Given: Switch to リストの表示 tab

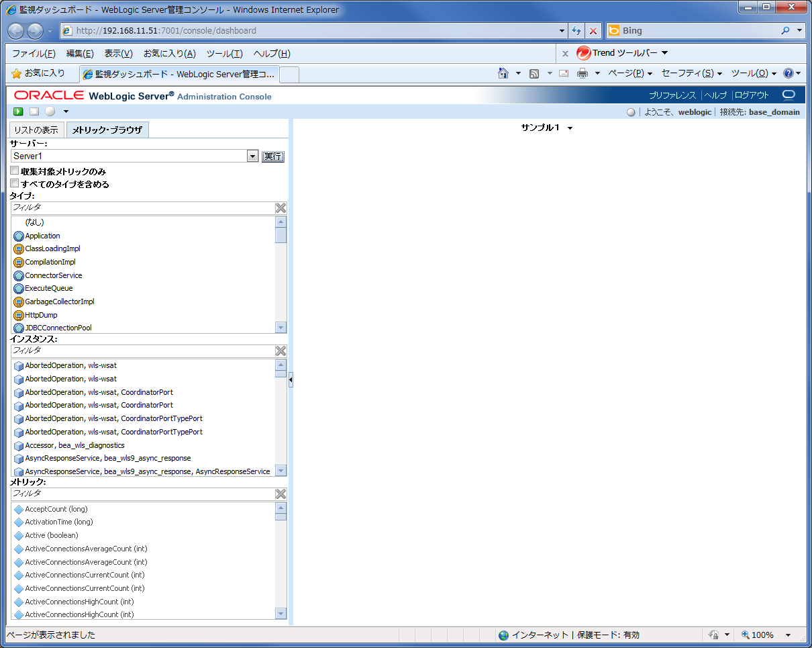Looking at the screenshot, I should pyautogui.click(x=36, y=130).
